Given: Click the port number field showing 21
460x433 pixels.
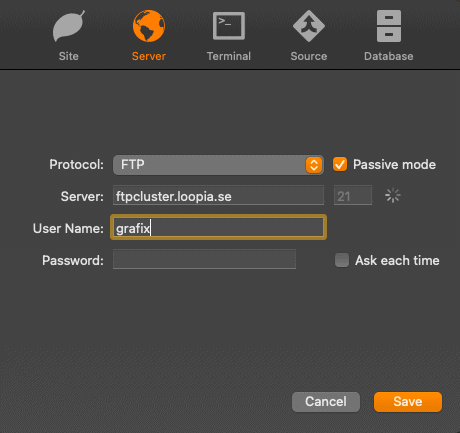Looking at the screenshot, I should point(353,195).
